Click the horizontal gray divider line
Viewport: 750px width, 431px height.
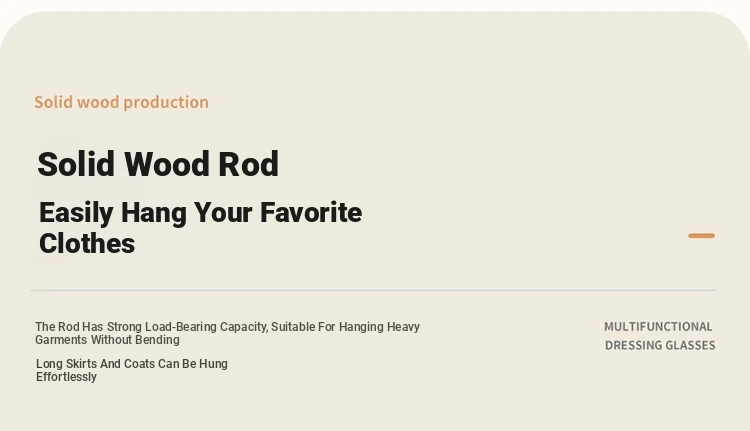(x=373, y=290)
